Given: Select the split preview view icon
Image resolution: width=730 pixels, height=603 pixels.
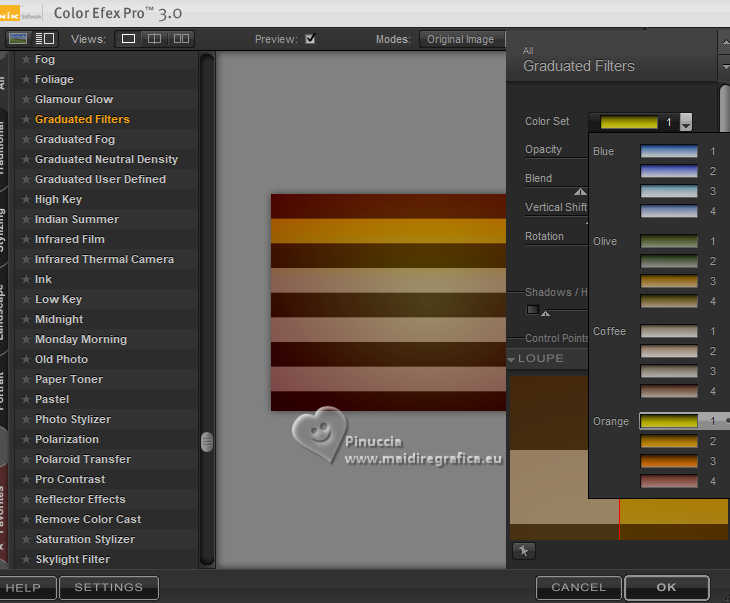Looking at the screenshot, I should pyautogui.click(x=154, y=39).
